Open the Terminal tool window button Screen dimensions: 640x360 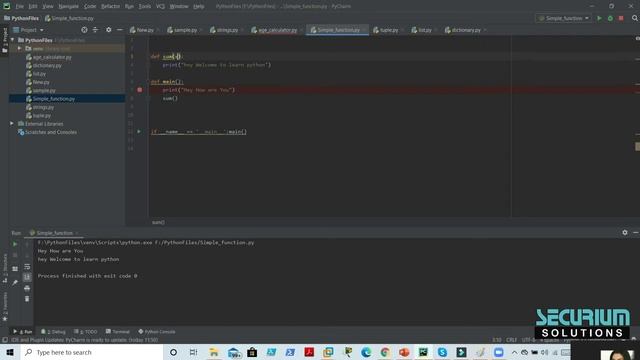pos(118,331)
